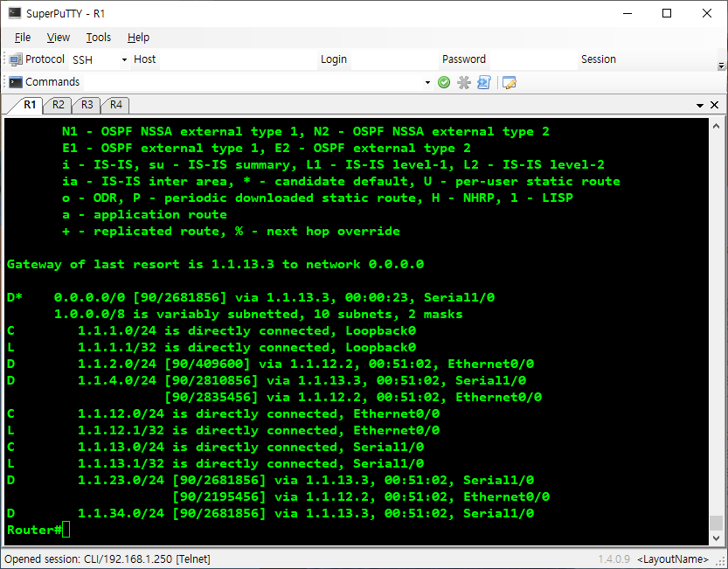
Task: Close the SuperPuTTY window
Action: tap(707, 13)
